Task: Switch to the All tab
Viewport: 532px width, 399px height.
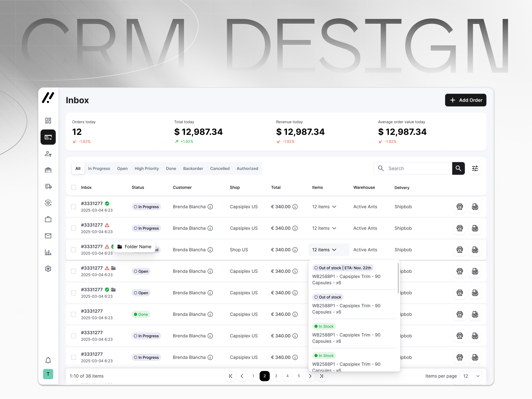Action: click(78, 169)
